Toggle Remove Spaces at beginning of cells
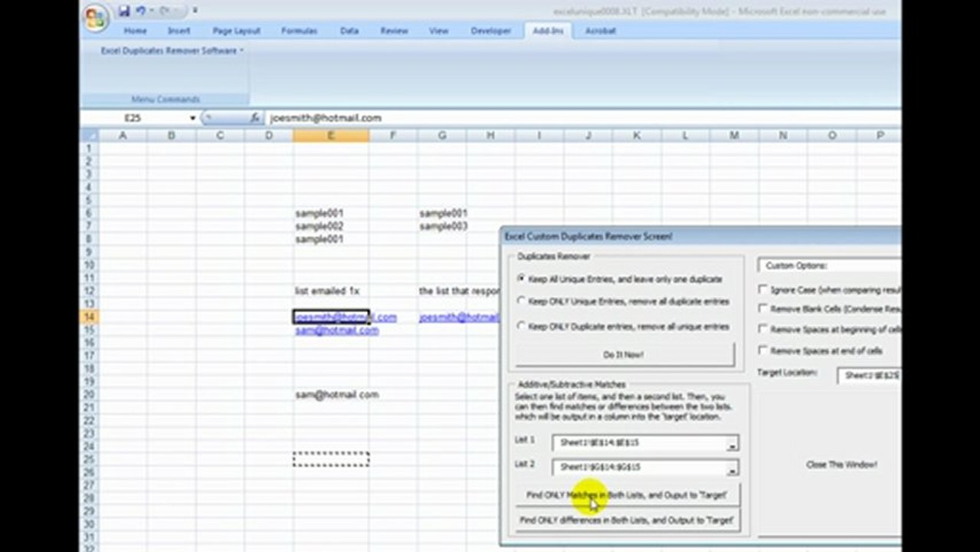This screenshot has width=980, height=552. [763, 329]
